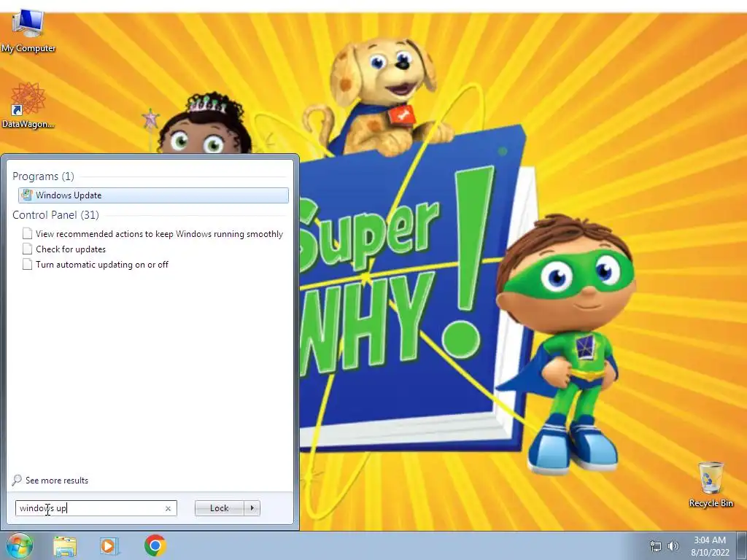Viewport: 747px width, 560px height.
Task: Click the Programs (1) group header
Action: [x=43, y=176]
